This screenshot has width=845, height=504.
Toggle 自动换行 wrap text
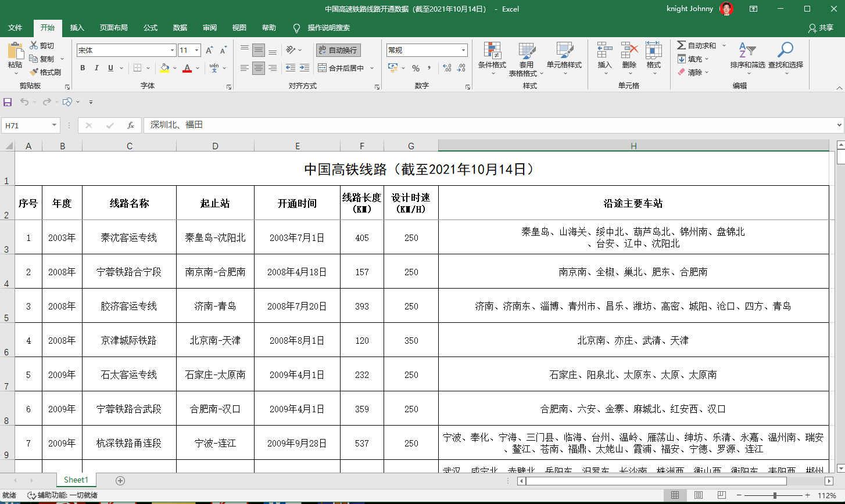[x=338, y=51]
